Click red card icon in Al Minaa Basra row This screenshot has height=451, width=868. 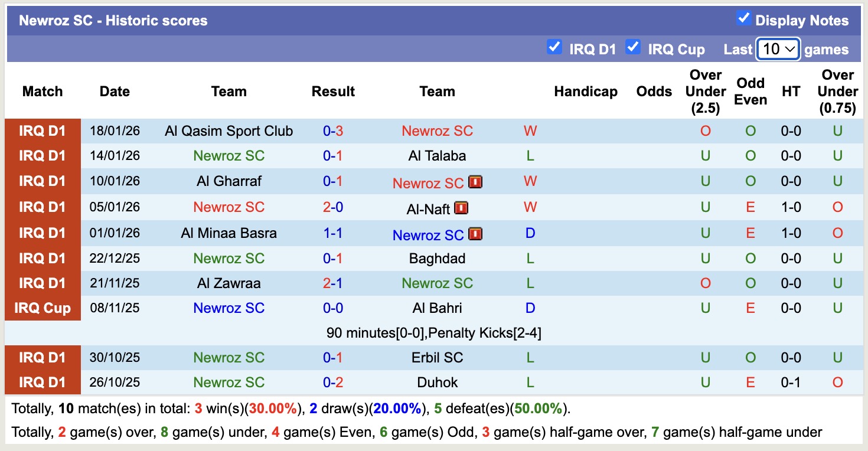pos(475,234)
